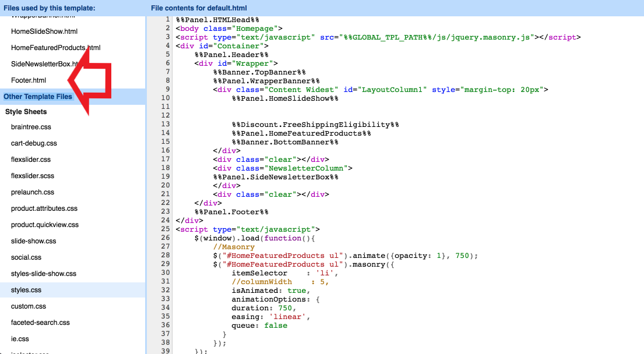The width and height of the screenshot is (644, 354).
Task: Click the body class="Homepage" line
Action: tap(229, 29)
